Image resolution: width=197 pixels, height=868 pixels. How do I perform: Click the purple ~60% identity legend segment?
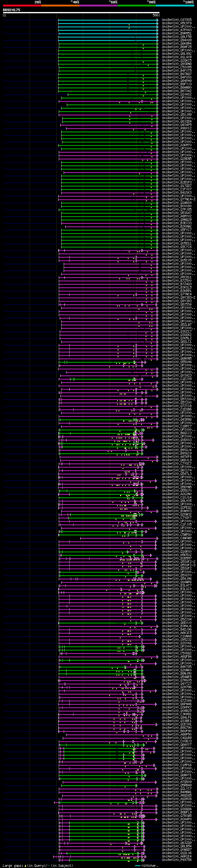99,6
